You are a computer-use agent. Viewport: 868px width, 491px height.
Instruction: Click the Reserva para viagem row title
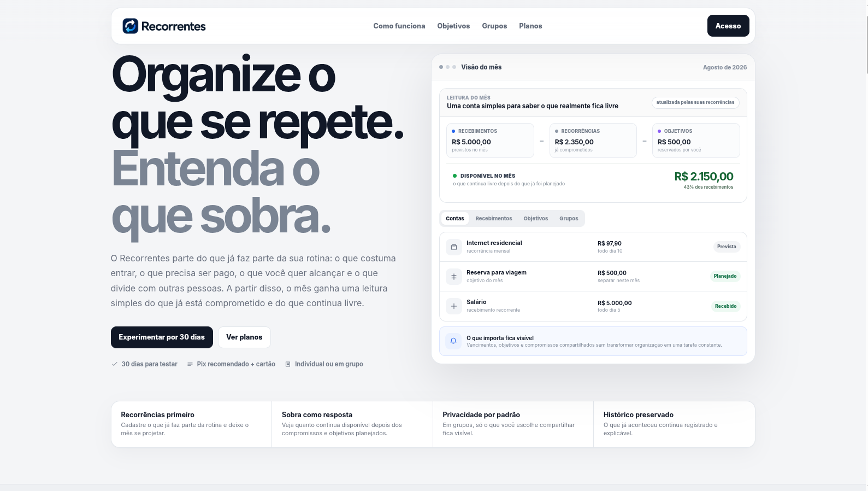coord(497,273)
